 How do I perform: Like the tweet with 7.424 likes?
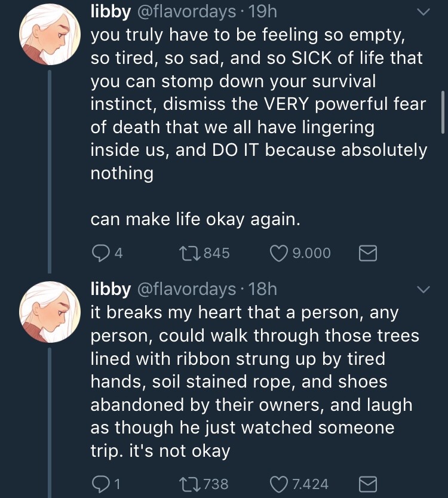pyautogui.click(x=280, y=483)
